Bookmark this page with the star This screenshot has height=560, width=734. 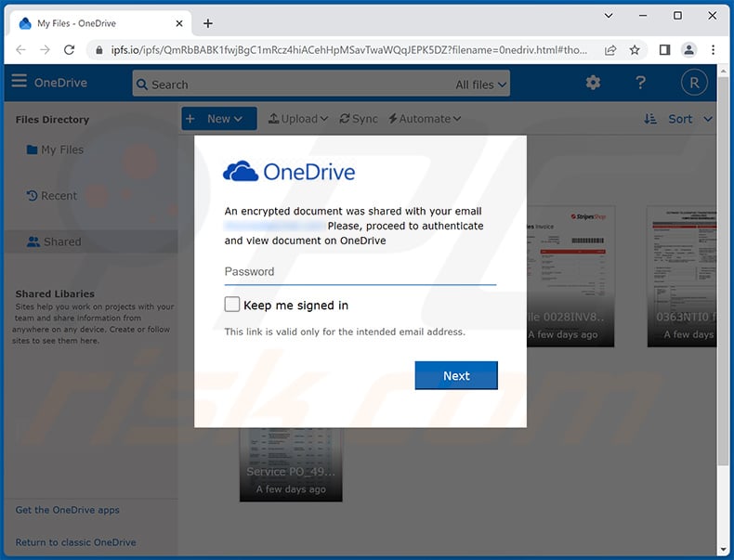click(x=635, y=50)
